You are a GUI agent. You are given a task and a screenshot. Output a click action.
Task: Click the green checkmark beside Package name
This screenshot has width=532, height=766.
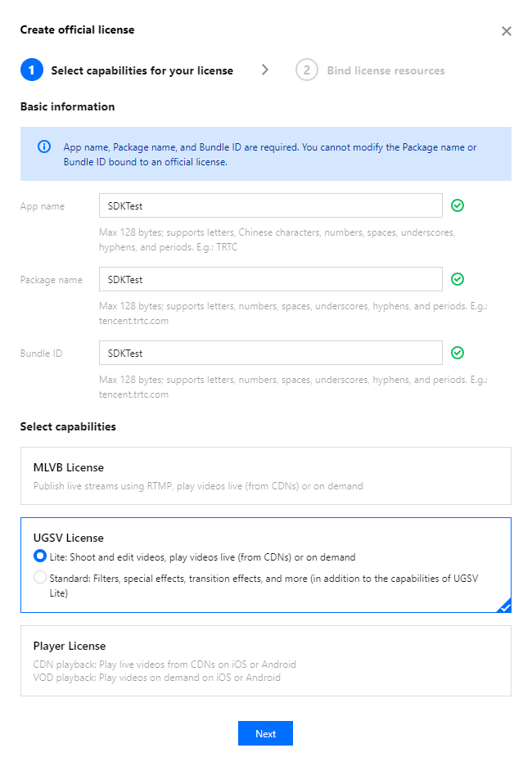pyautogui.click(x=458, y=279)
